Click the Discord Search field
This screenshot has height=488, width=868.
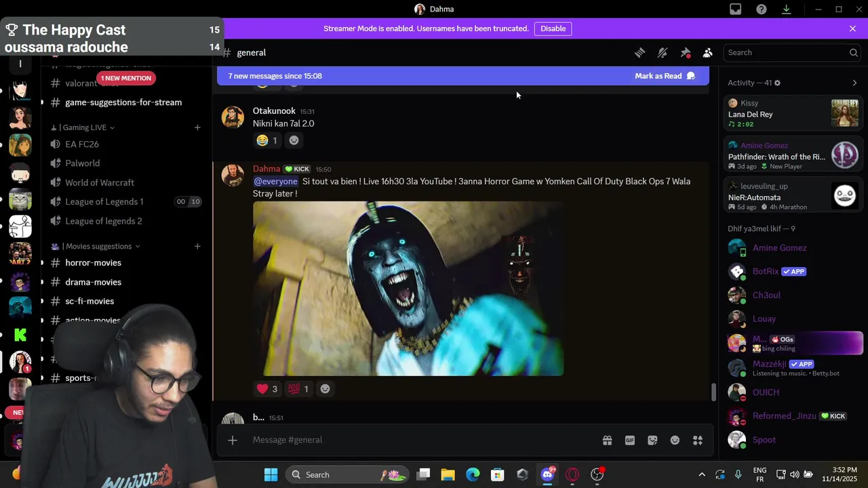point(792,52)
